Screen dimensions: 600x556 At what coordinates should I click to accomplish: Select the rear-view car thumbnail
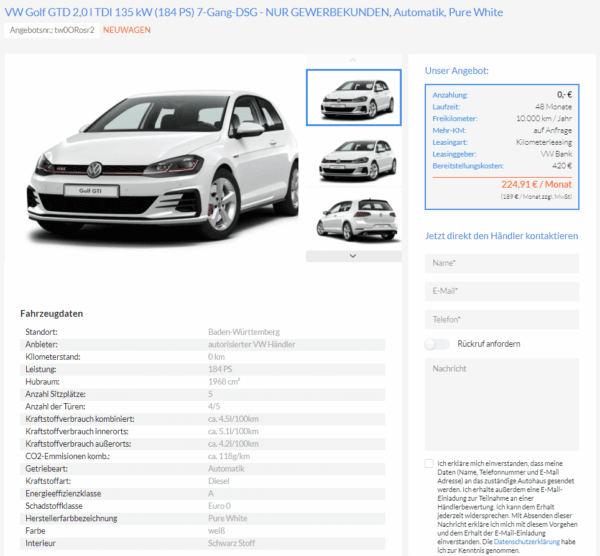pos(354,219)
